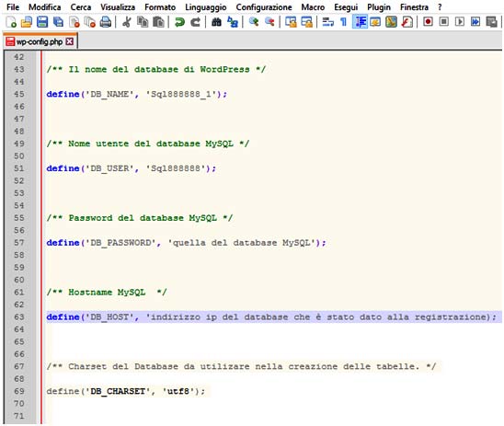The image size is (504, 426).
Task: Open the Formato menu
Action: pos(160,7)
